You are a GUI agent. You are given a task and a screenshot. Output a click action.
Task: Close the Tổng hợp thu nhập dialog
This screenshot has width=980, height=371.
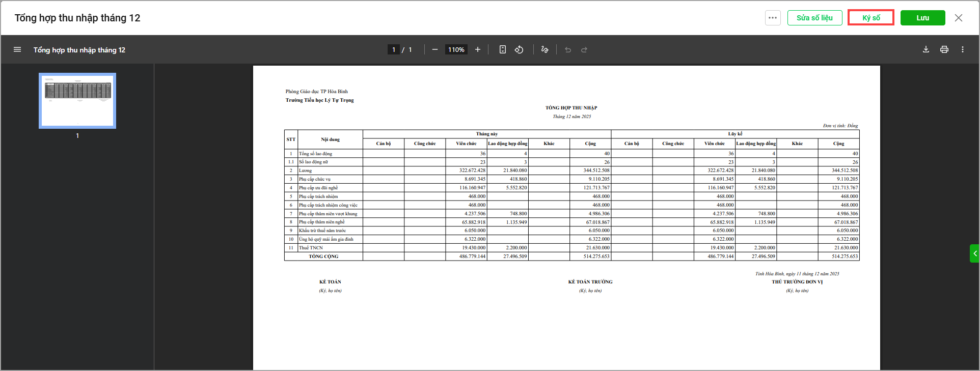[x=959, y=18]
